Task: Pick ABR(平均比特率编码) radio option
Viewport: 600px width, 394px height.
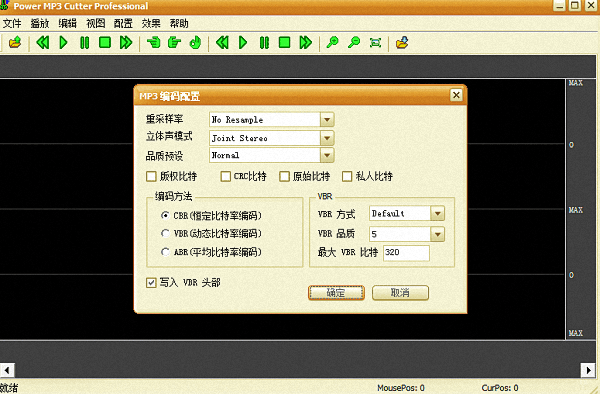Action: tap(165, 252)
